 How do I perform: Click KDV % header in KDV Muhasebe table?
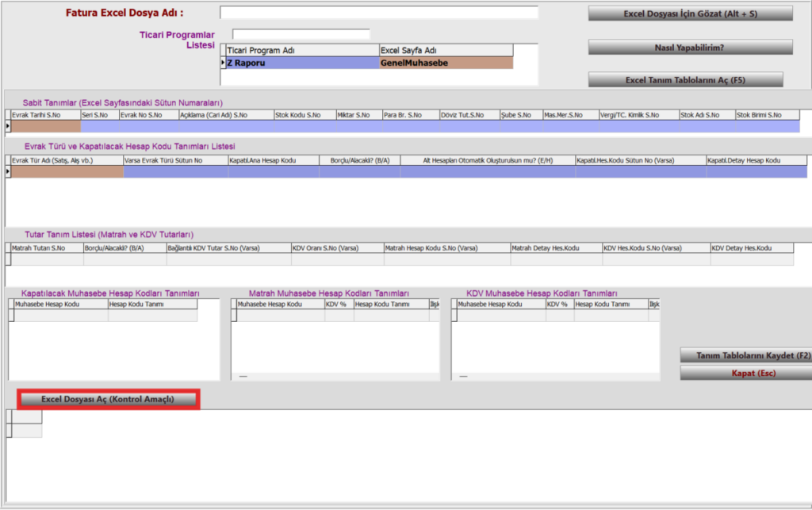point(560,304)
